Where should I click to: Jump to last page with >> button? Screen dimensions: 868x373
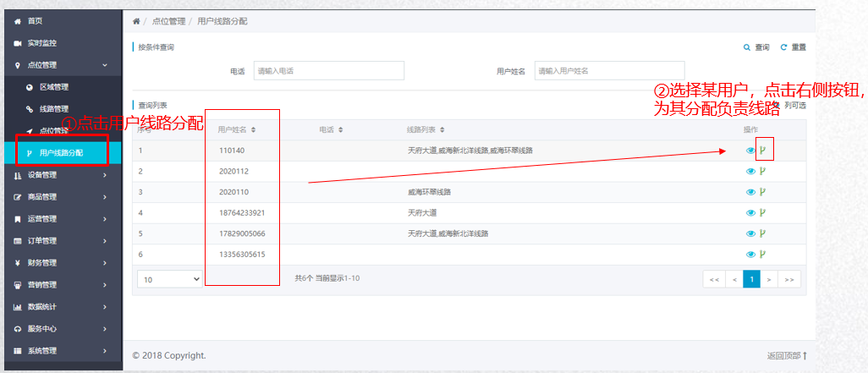coord(789,279)
